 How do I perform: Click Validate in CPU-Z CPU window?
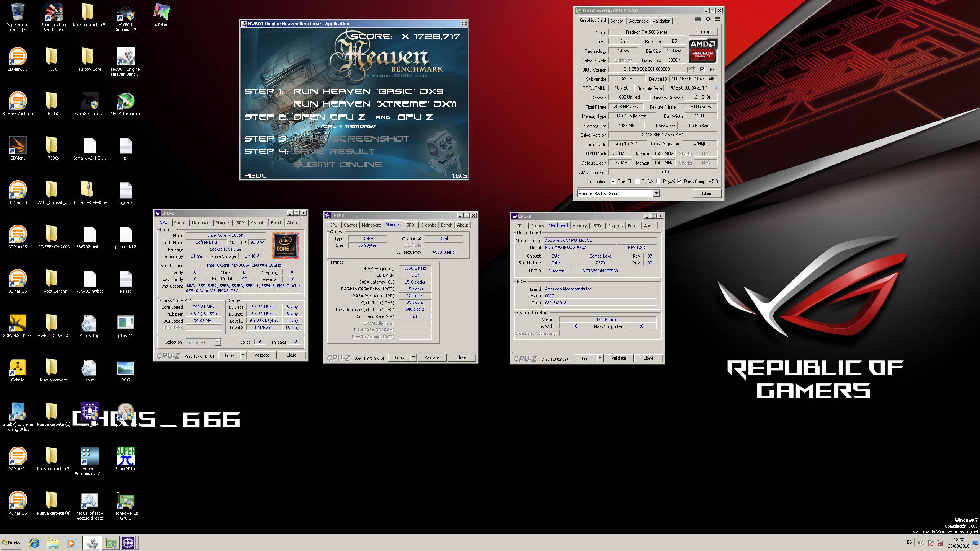tap(262, 355)
